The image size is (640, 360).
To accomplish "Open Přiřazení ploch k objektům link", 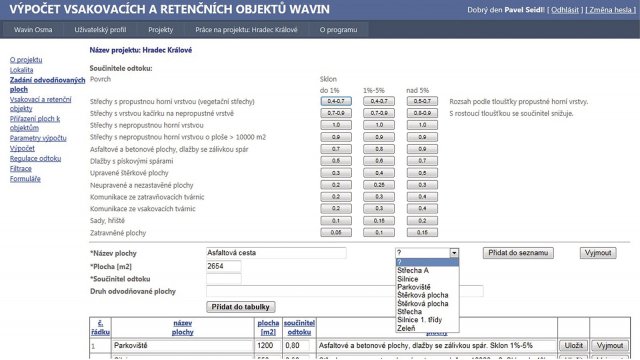I will tap(35, 123).
